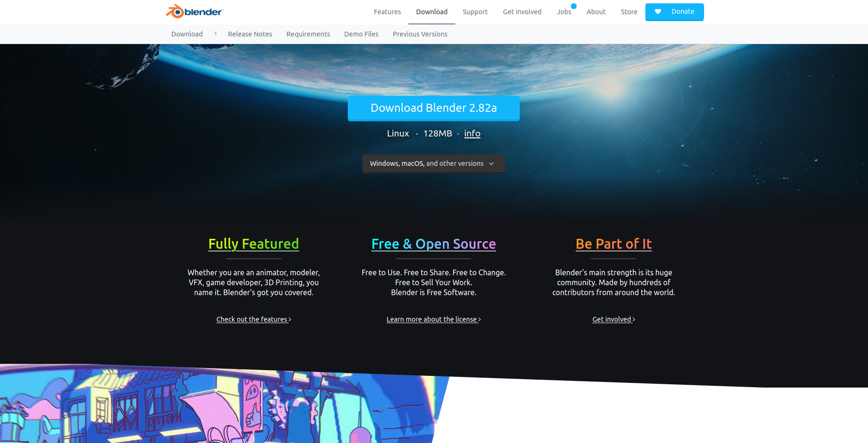This screenshot has width=868, height=443.
Task: Go to Get Involved in top navigation
Action: point(522,12)
